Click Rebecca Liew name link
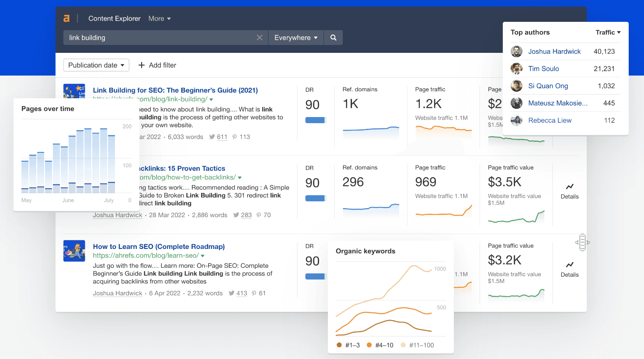This screenshot has width=644, height=359. pos(550,120)
